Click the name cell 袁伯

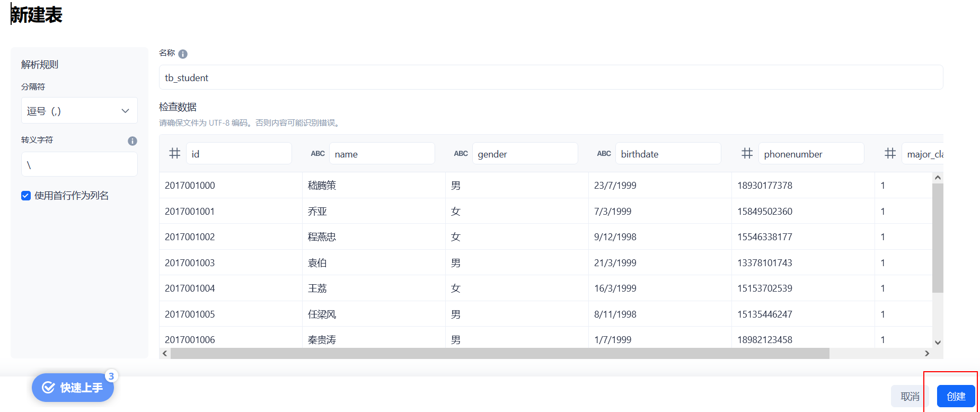374,262
